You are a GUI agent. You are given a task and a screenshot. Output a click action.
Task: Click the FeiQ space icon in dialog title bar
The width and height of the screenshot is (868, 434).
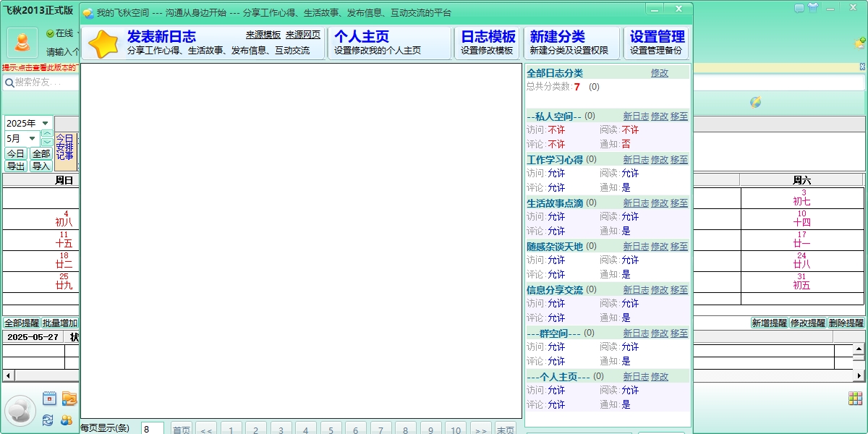[88, 13]
